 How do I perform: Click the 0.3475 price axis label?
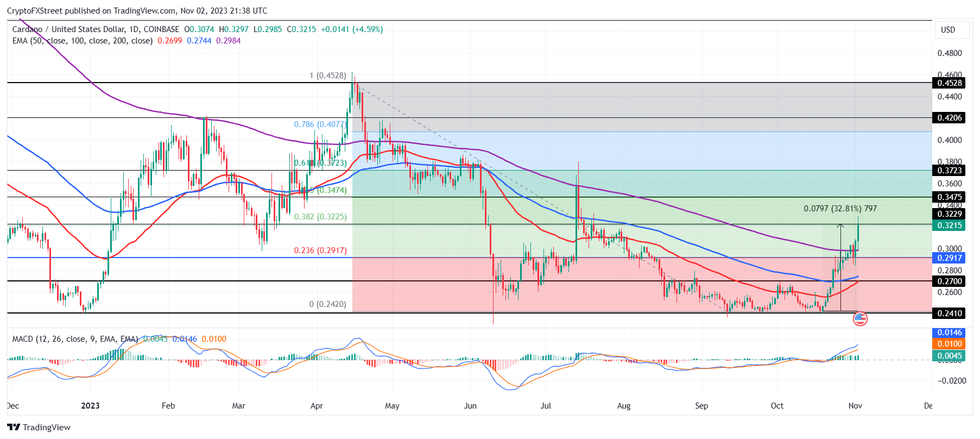click(949, 197)
